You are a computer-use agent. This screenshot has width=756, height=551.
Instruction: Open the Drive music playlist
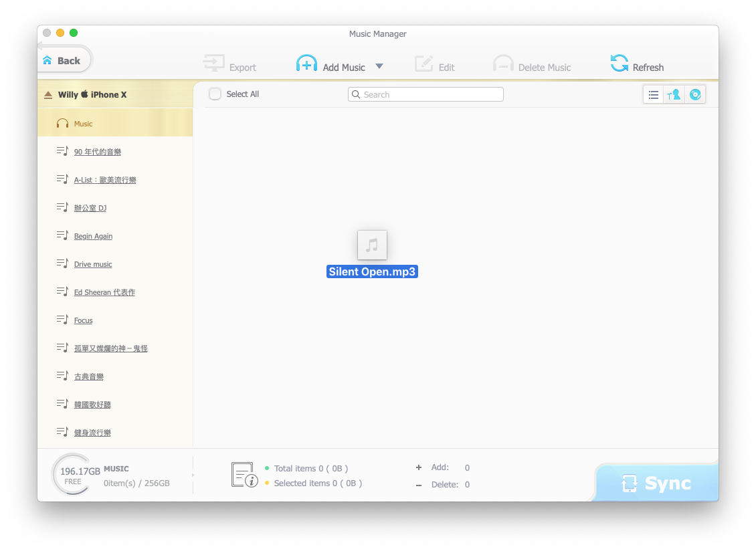click(93, 264)
